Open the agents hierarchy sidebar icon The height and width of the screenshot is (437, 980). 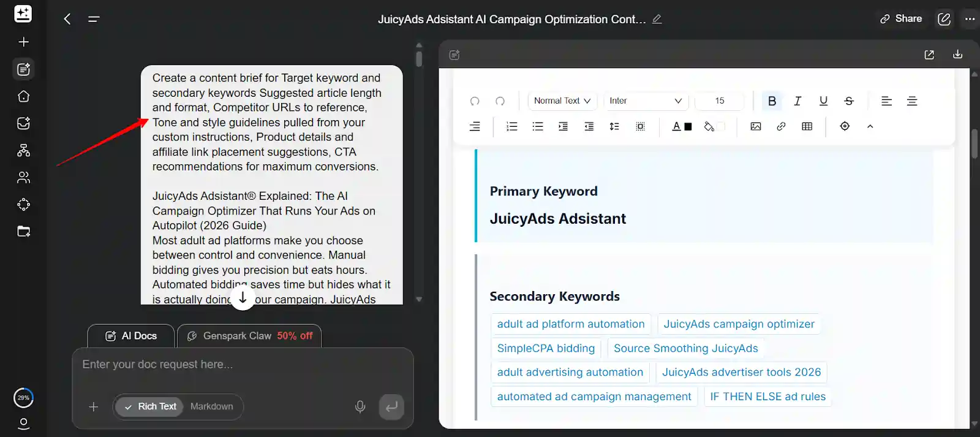point(23,150)
